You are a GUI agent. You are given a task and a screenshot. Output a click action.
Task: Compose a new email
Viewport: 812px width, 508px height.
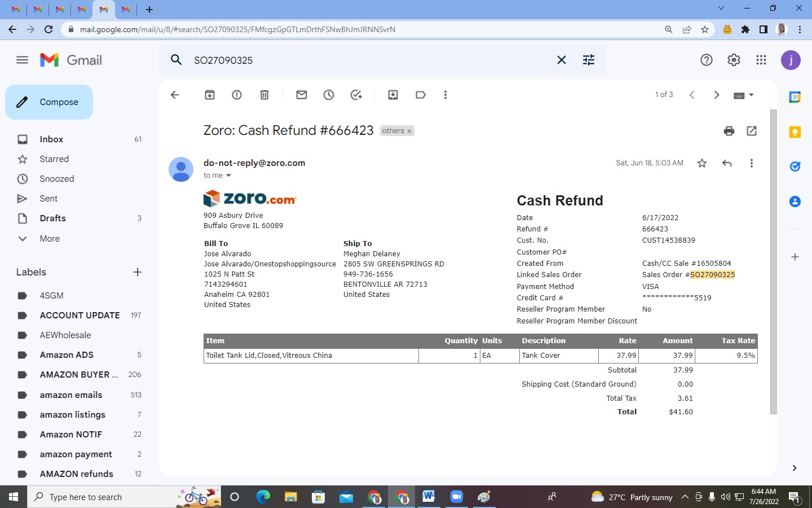(49, 102)
